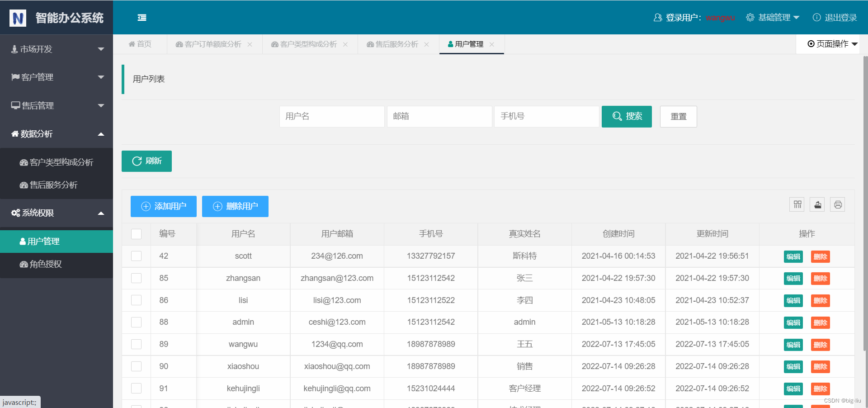This screenshot has width=868, height=408.
Task: Select 用户管理 in the sidebar
Action: click(57, 242)
